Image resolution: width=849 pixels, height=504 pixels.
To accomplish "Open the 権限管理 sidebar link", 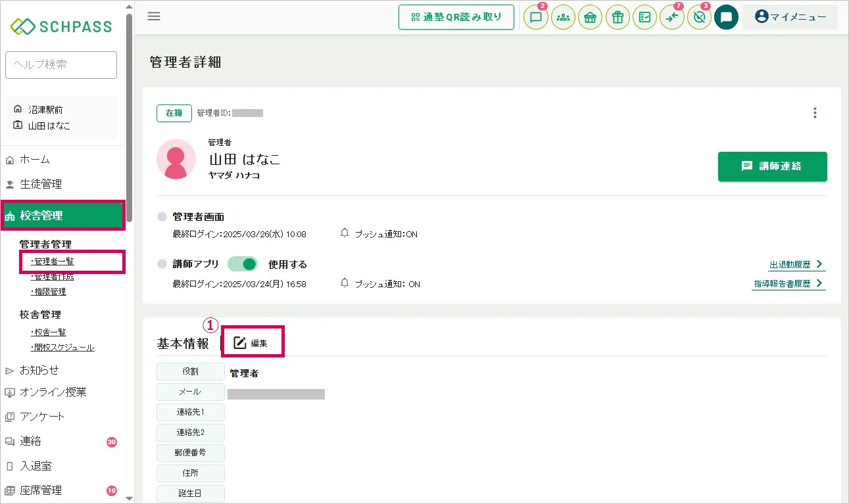I will tap(49, 292).
